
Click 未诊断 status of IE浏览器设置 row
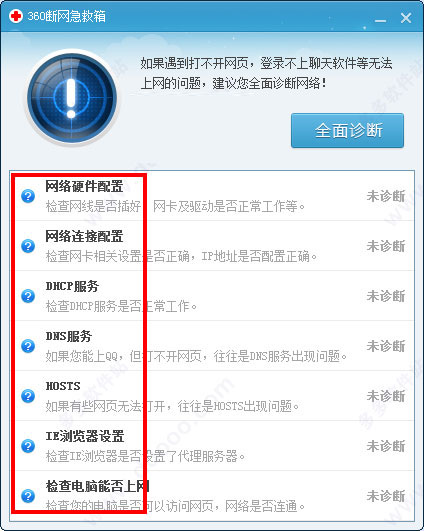(x=386, y=446)
